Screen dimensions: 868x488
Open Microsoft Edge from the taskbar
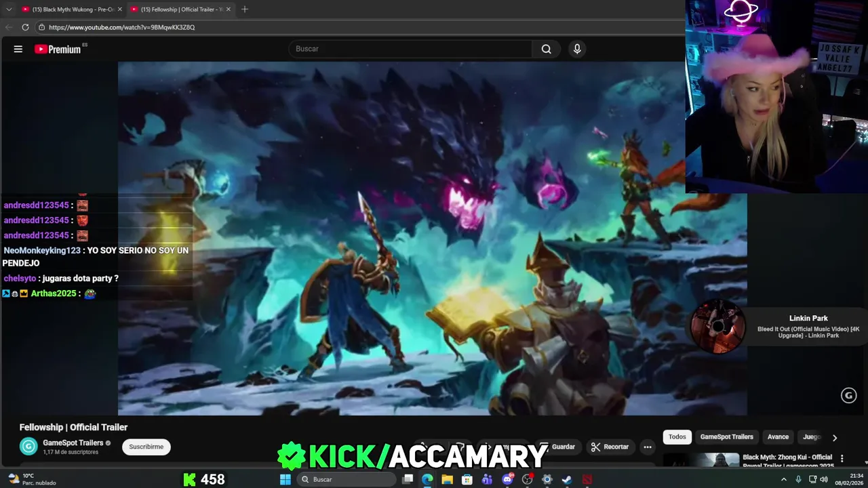[x=427, y=479]
